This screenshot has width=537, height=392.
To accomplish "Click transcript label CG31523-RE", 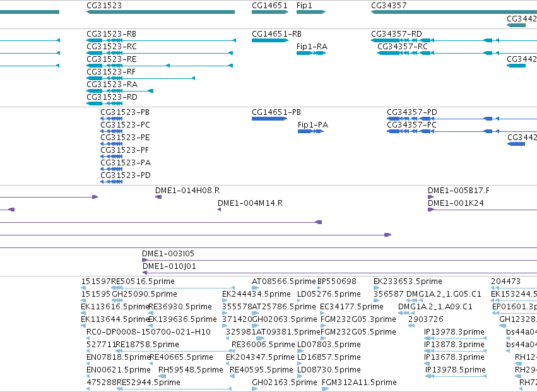I will tap(111, 59).
